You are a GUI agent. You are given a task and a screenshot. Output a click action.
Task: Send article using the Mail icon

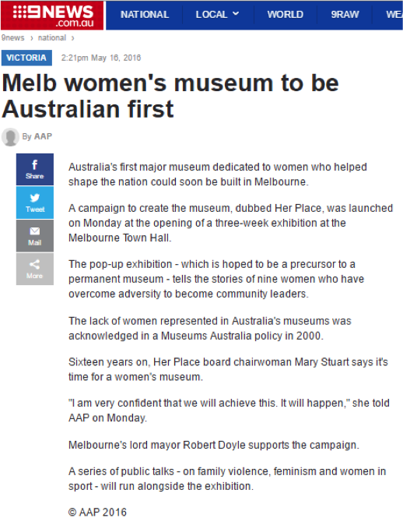[x=35, y=235]
